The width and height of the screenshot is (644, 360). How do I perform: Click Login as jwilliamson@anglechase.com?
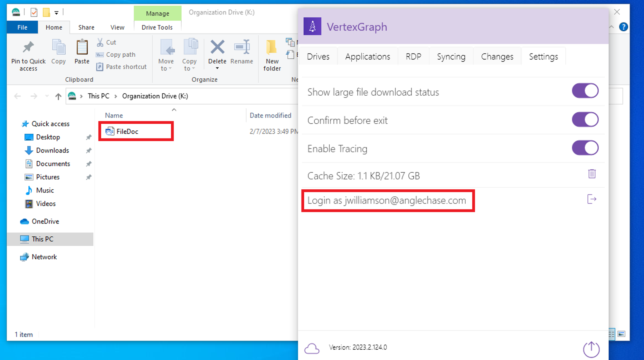[386, 200]
